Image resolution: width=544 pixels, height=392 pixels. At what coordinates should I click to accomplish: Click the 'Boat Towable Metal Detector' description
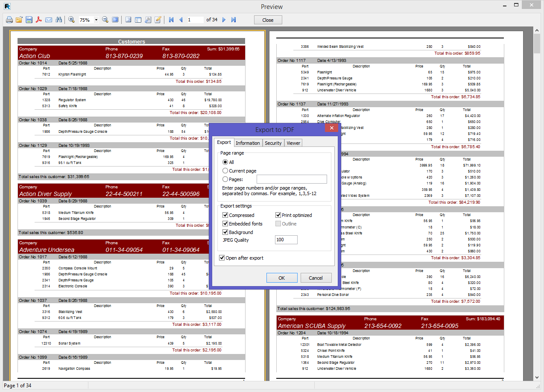click(x=339, y=345)
